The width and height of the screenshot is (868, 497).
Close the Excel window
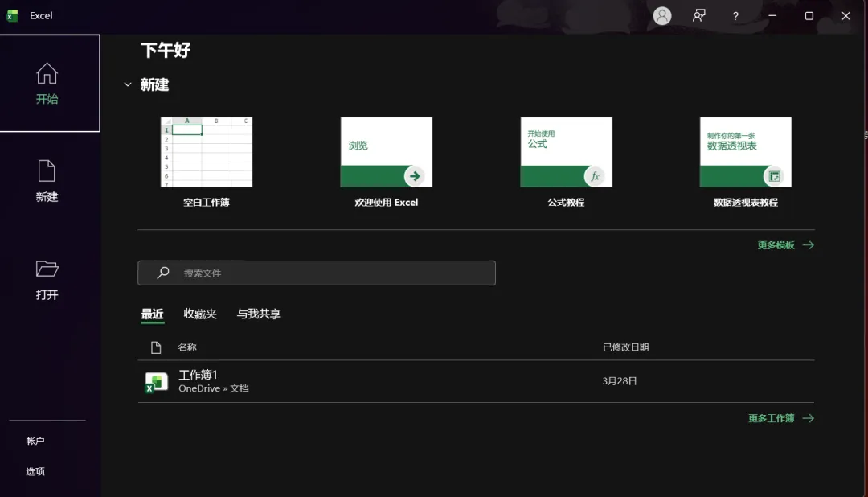(x=845, y=15)
